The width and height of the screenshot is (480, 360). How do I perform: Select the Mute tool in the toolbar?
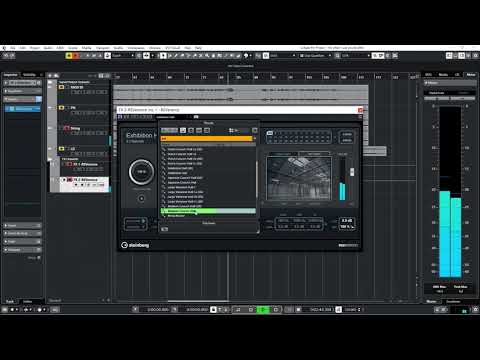pos(201,56)
